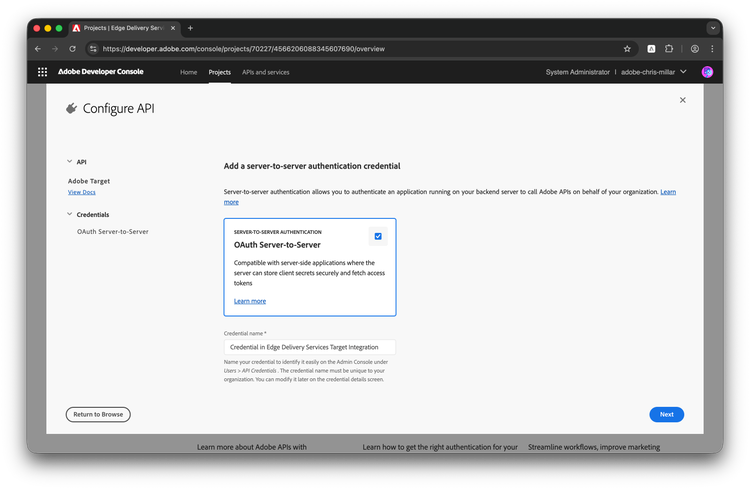750x489 pixels.
Task: Bookmark this page with the star icon
Action: point(627,48)
